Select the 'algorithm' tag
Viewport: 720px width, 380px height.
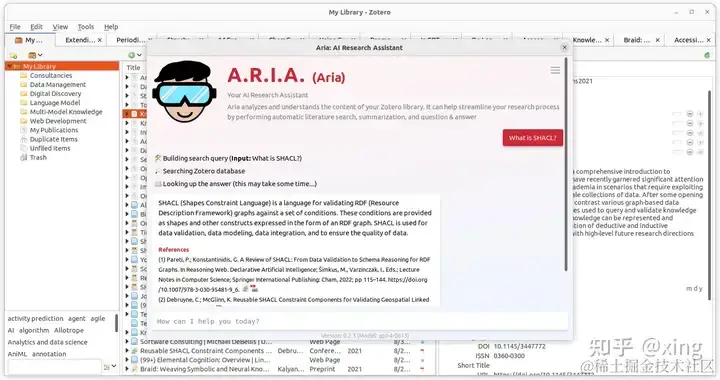[x=34, y=330]
